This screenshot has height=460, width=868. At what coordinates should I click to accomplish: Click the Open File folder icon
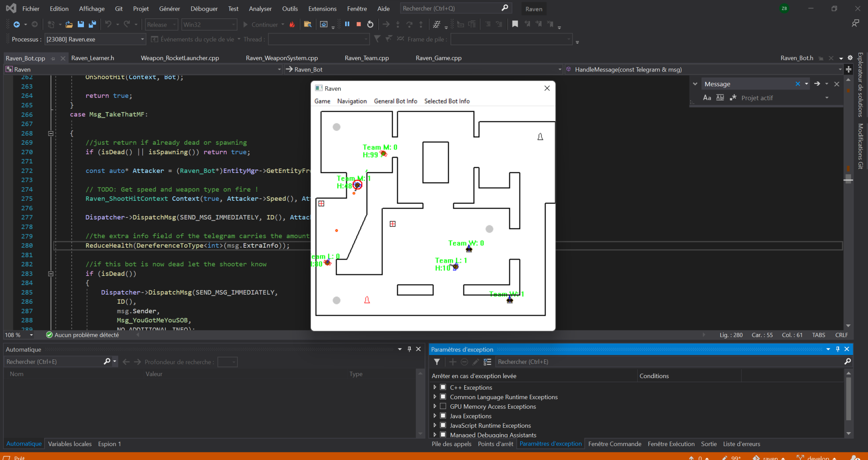click(x=69, y=24)
